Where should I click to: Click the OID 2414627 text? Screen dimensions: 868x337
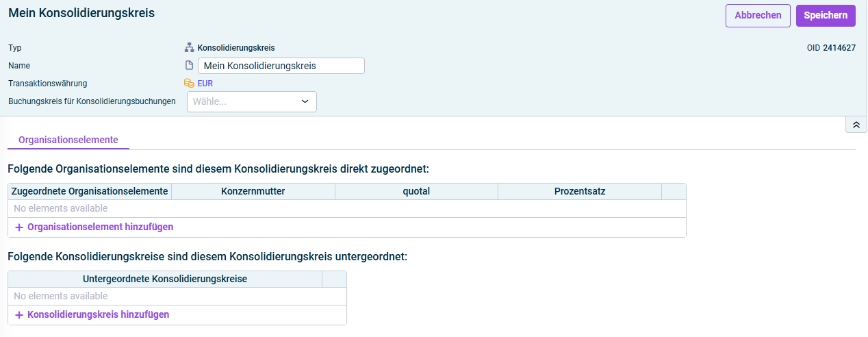click(831, 48)
